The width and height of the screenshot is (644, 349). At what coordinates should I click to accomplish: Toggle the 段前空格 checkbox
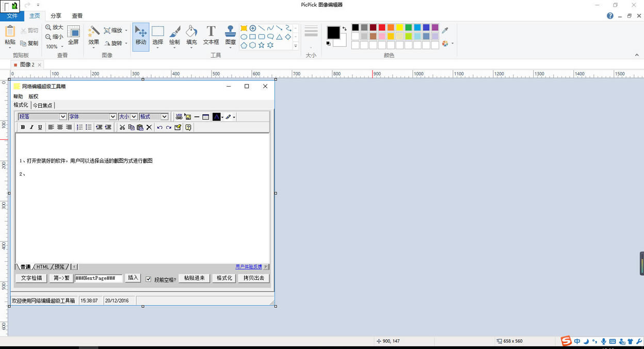pos(149,279)
